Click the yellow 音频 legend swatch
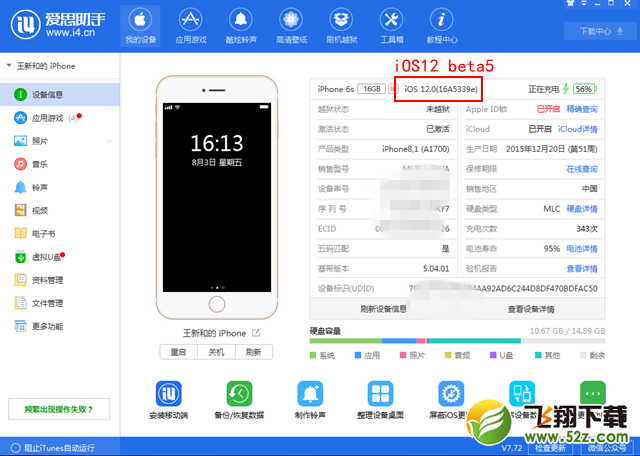Viewport: 640px width, 456px height. [x=448, y=355]
